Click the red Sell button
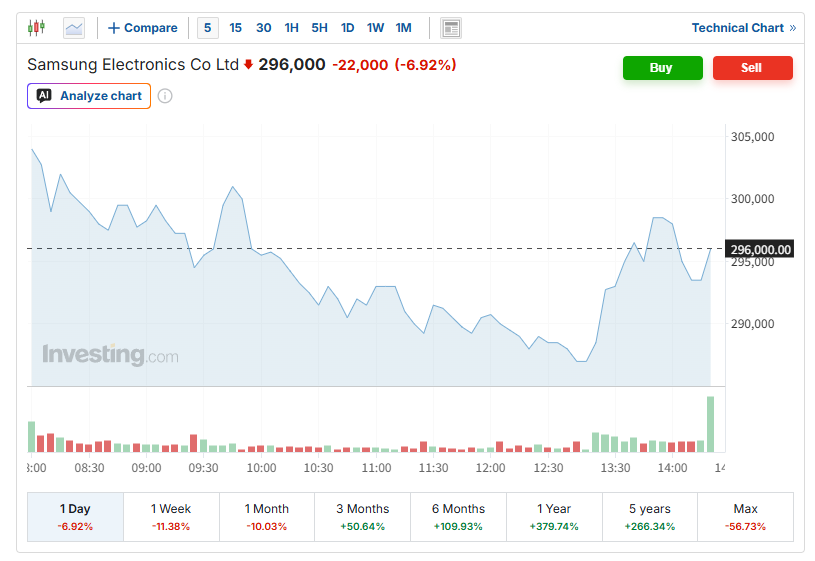Screen dimensions: 815x561 pos(753,68)
